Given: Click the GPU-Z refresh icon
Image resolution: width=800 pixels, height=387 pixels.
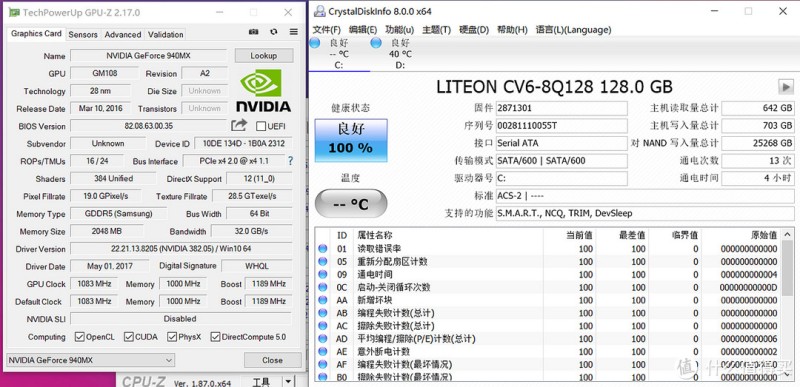Looking at the screenshot, I should coord(273,32).
